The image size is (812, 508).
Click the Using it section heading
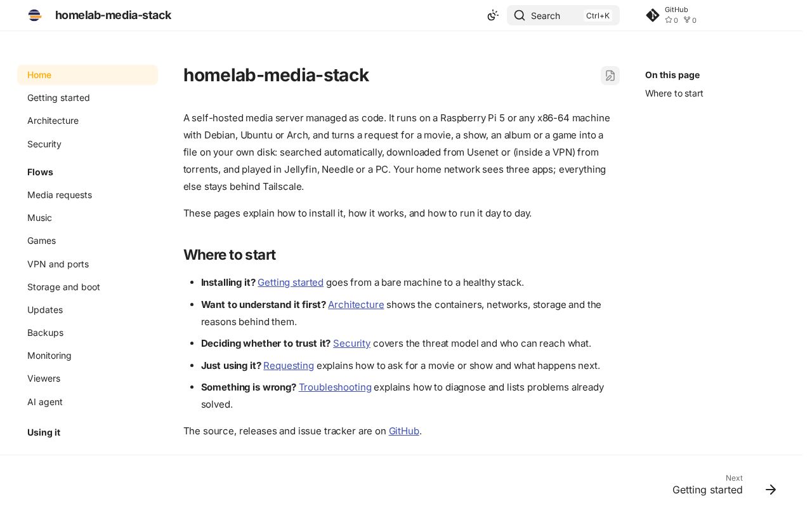[44, 432]
